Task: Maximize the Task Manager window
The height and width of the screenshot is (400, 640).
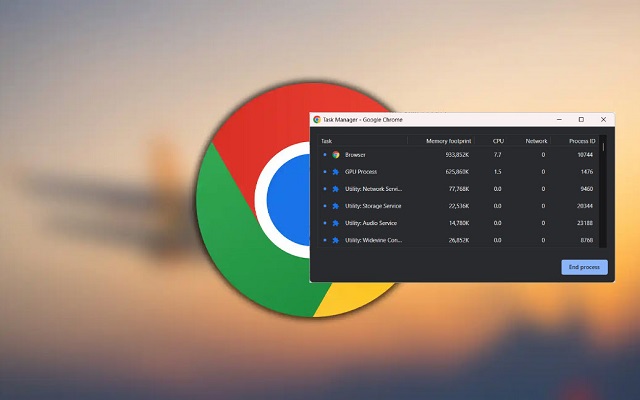Action: coord(581,120)
